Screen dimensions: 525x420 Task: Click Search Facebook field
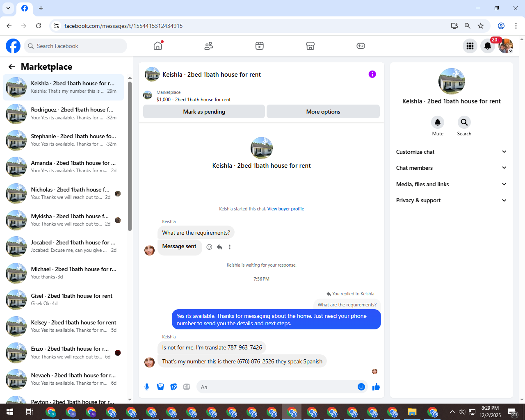[75, 46]
